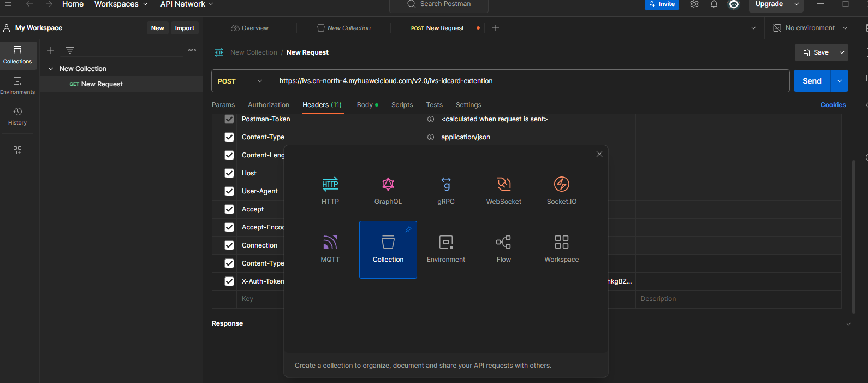Open Save options dropdown arrow
The height and width of the screenshot is (383, 868).
tap(842, 52)
